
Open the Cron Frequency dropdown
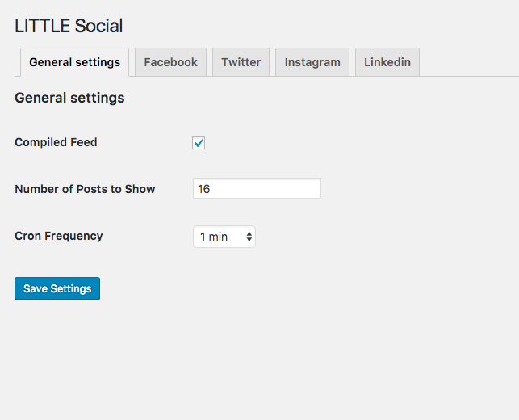tap(224, 237)
